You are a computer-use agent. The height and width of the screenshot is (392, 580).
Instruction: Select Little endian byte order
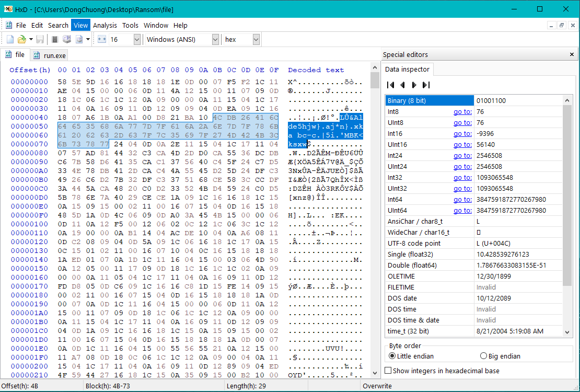pyautogui.click(x=392, y=356)
